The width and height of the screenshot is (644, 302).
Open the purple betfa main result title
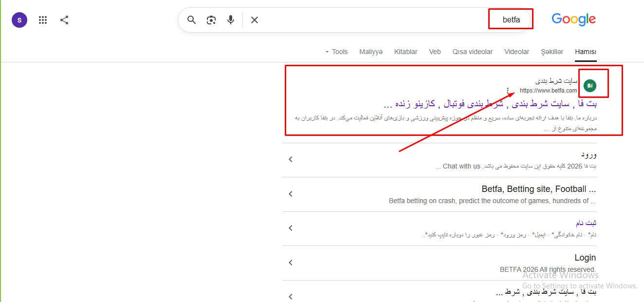pos(490,104)
